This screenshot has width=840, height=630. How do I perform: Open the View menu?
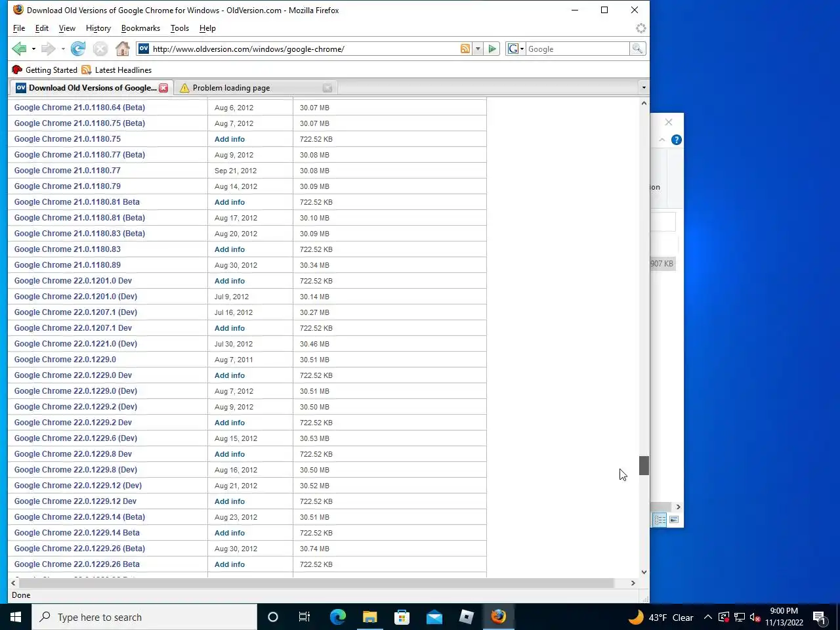67,28
